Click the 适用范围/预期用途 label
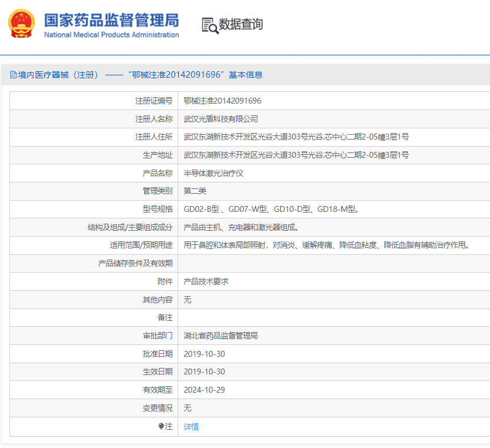The width and height of the screenshot is (490, 448). pos(141,245)
